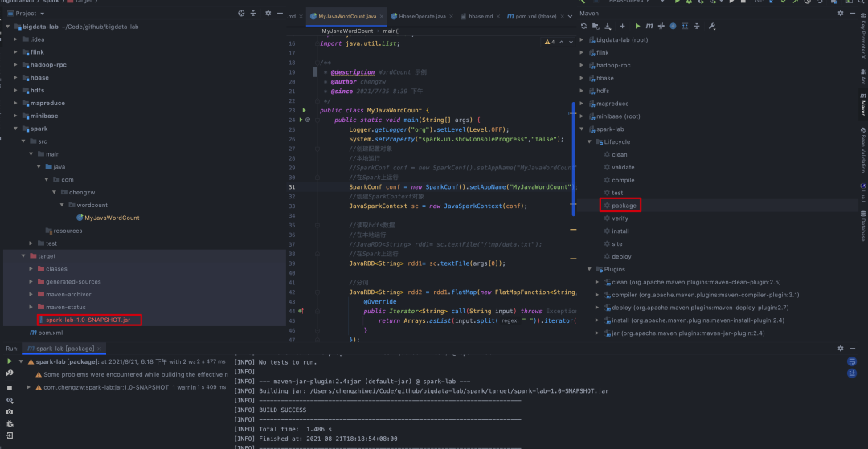This screenshot has height=449, width=868.
Task: Open Project panel gear options
Action: coord(268,14)
